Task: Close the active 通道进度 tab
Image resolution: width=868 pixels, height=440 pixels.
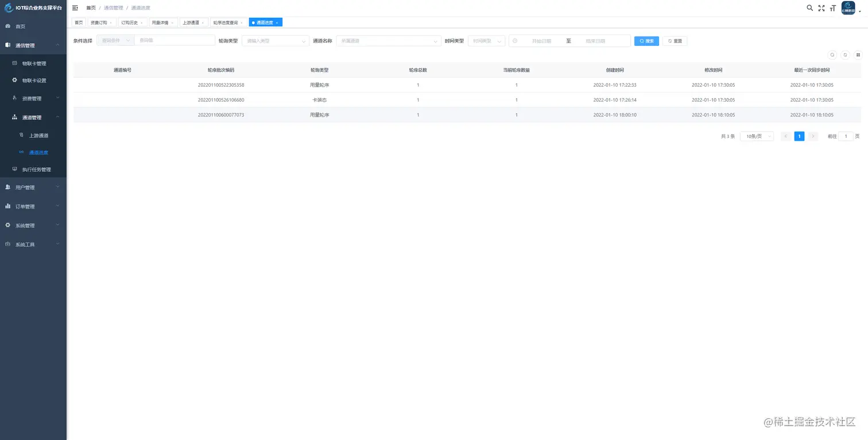Action: (x=277, y=23)
